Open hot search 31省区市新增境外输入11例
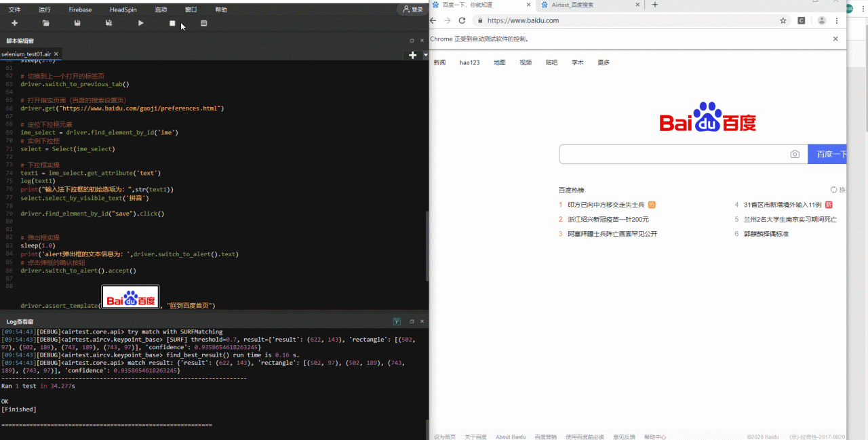 pos(783,205)
